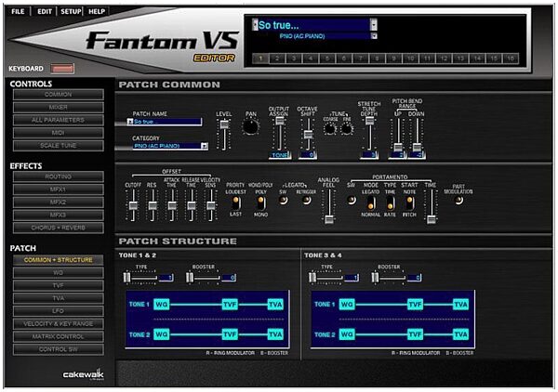Click Tone 1 WG block, left diagram
The image size is (558, 392).
point(162,304)
